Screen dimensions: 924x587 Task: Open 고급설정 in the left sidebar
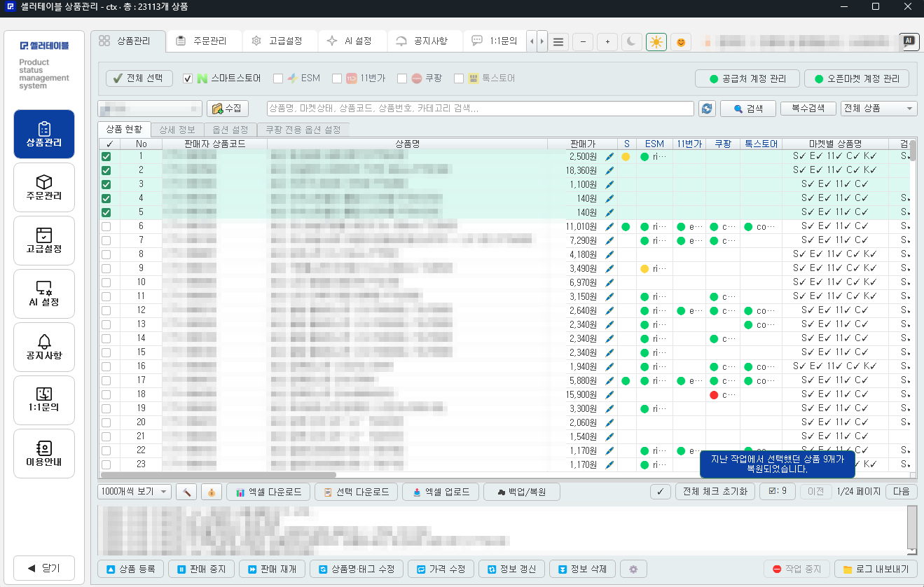click(x=44, y=240)
